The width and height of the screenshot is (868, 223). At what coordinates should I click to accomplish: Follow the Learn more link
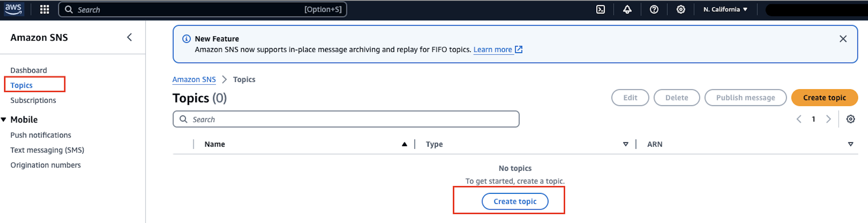coord(493,49)
